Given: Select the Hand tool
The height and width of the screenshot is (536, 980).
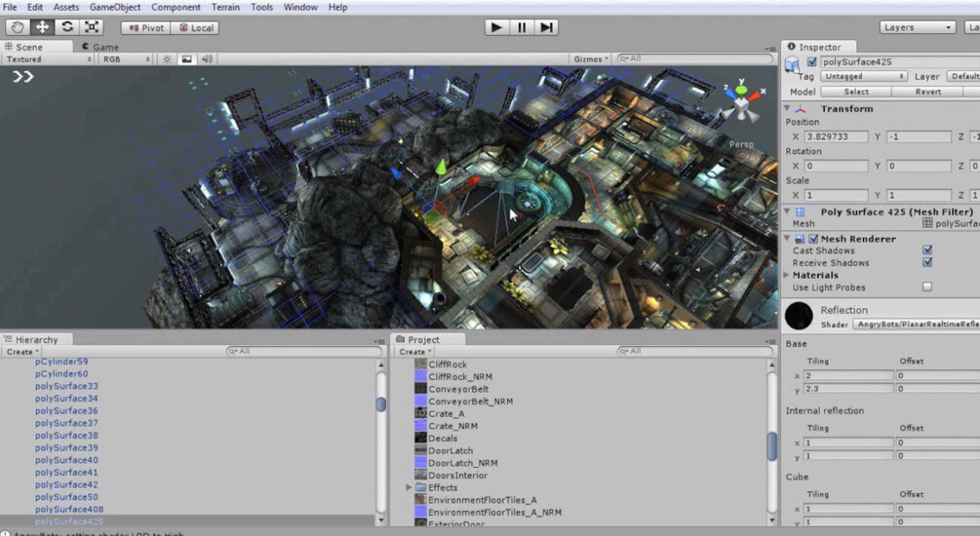Looking at the screenshot, I should (x=18, y=27).
